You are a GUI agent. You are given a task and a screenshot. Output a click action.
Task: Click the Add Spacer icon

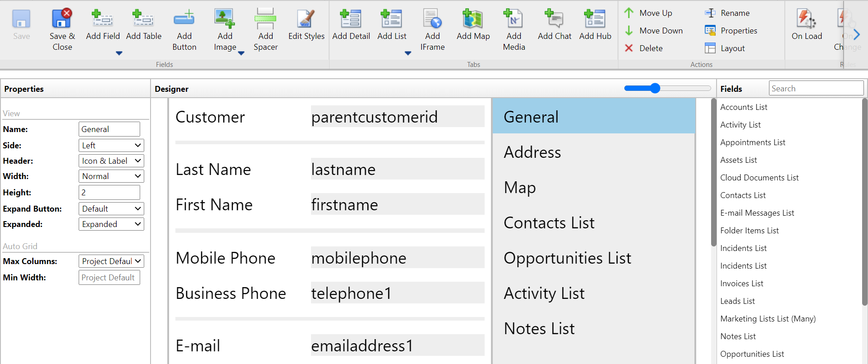coord(265,19)
